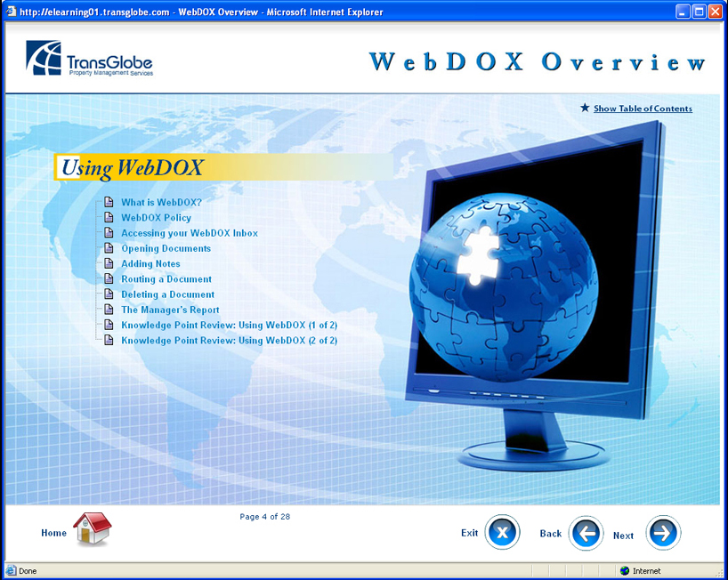Click the Done page icon in status bar
This screenshot has width=728, height=580.
click(10, 571)
